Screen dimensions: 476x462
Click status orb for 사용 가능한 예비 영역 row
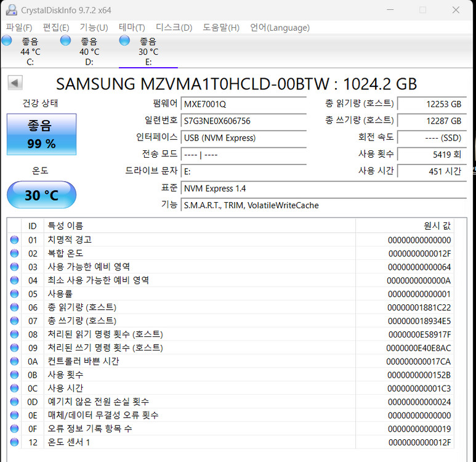pos(14,267)
